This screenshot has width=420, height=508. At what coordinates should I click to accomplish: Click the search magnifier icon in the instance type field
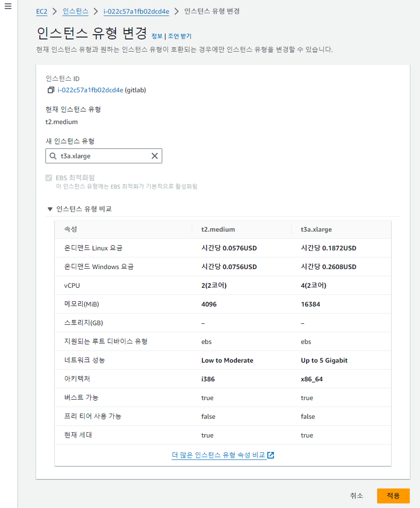(x=53, y=156)
